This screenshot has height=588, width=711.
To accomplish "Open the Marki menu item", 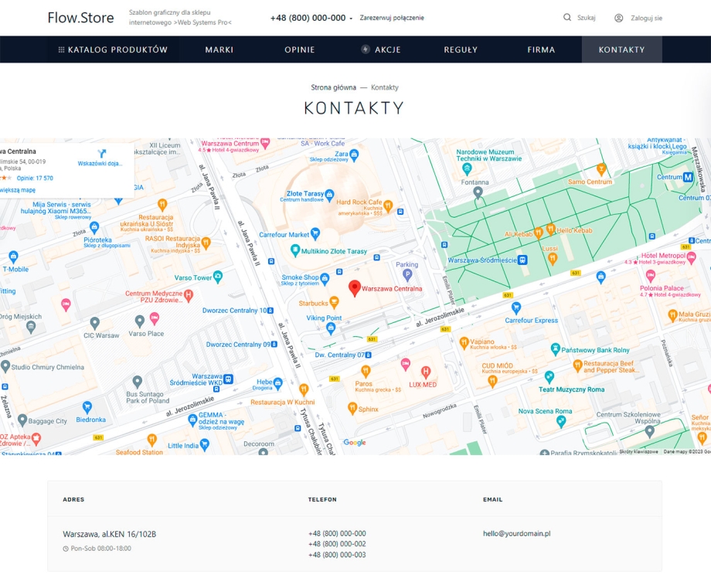I will pos(219,49).
